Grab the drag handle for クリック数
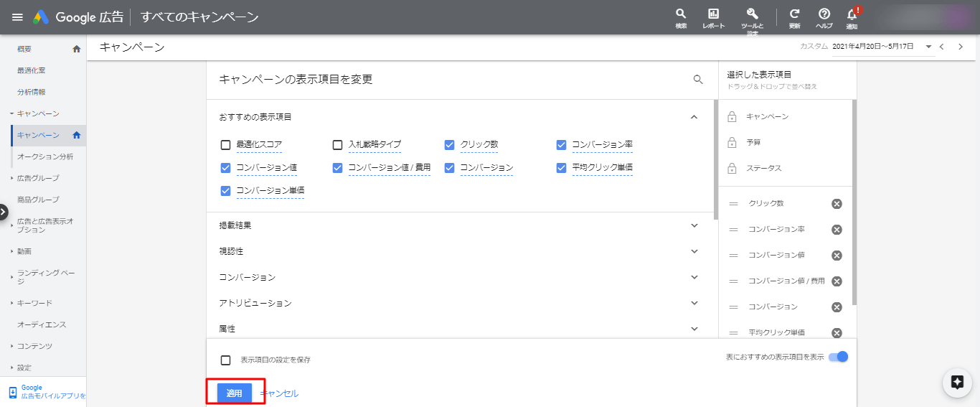Screen dimensions: 980x407 coord(733,204)
